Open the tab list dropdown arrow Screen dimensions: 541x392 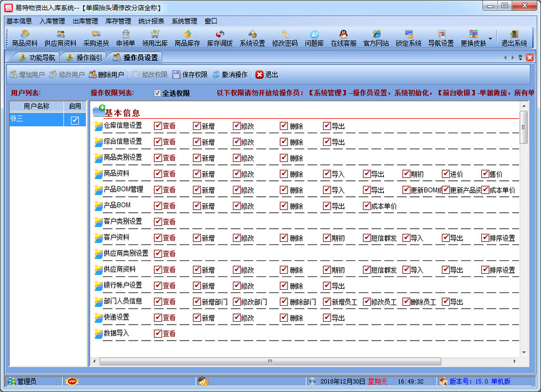(521, 58)
